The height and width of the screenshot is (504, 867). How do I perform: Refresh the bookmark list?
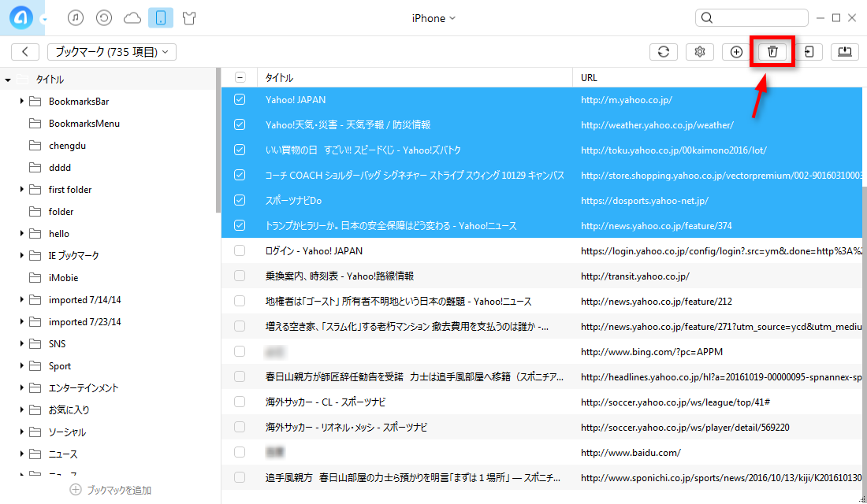[x=664, y=51]
